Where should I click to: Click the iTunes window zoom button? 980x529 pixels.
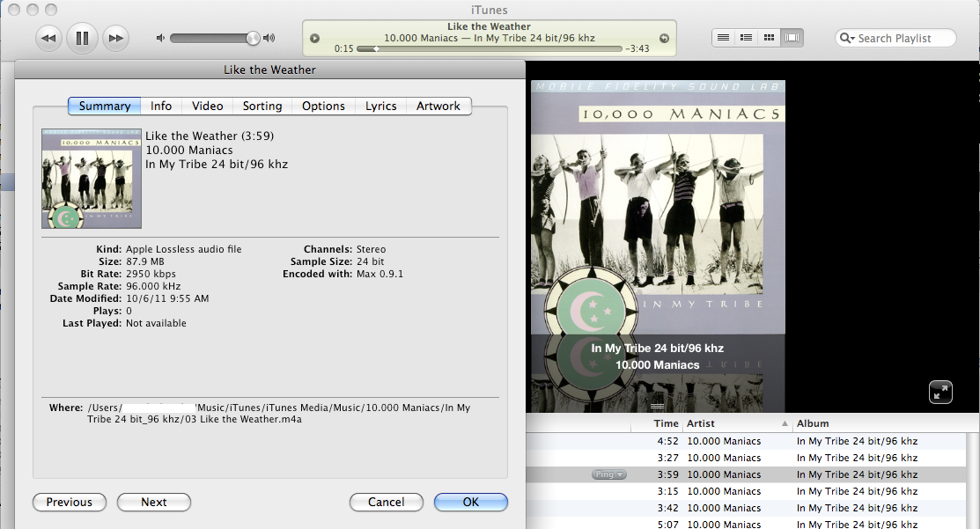click(x=51, y=10)
